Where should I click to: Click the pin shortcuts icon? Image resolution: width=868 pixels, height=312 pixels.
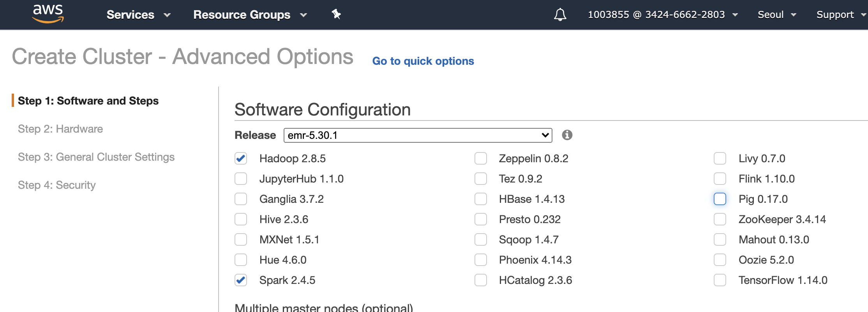(336, 14)
